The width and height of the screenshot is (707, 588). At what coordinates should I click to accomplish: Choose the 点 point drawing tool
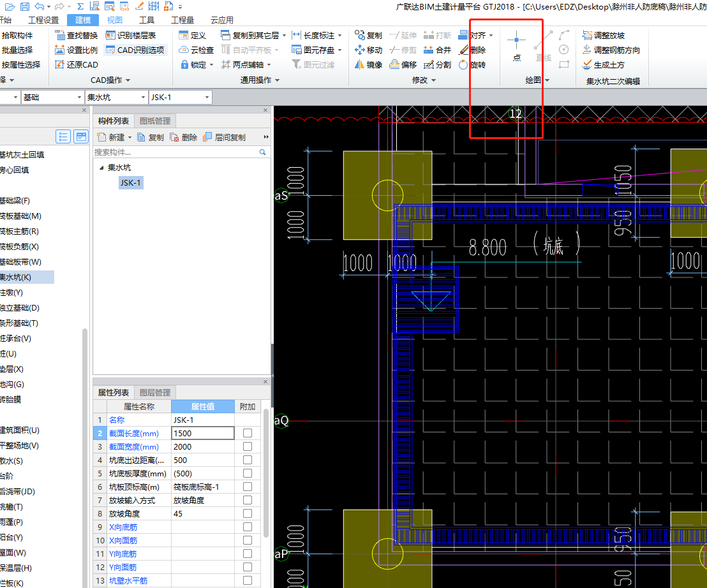[x=517, y=46]
